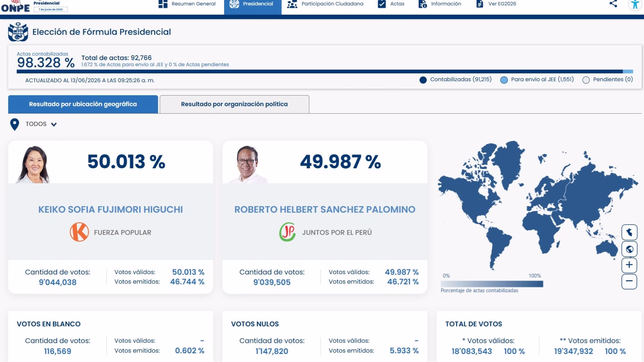Click FUERZA POPULAR party label
This screenshot has width=644, height=362.
122,232
